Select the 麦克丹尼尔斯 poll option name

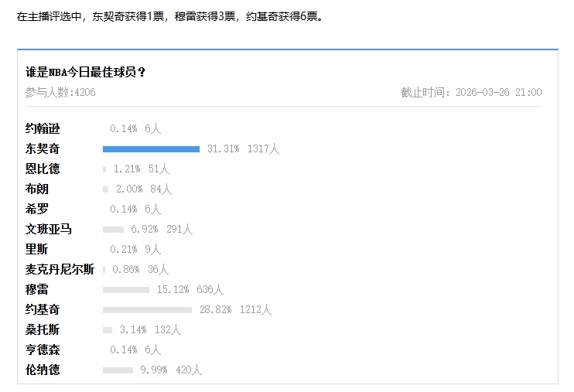[x=60, y=269]
